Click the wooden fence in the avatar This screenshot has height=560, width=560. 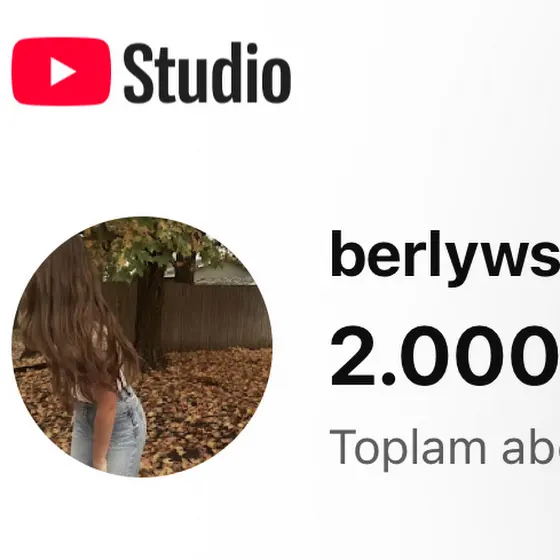(x=214, y=316)
